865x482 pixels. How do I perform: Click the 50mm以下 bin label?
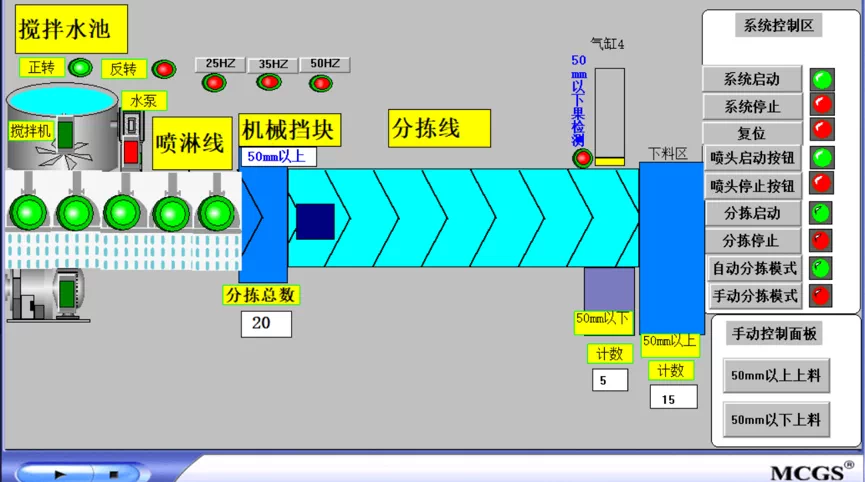[x=603, y=322]
